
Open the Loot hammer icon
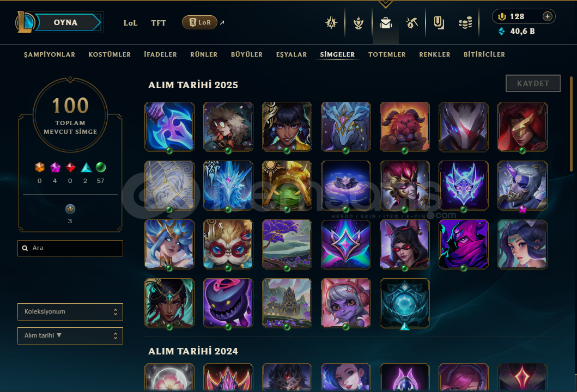[412, 23]
